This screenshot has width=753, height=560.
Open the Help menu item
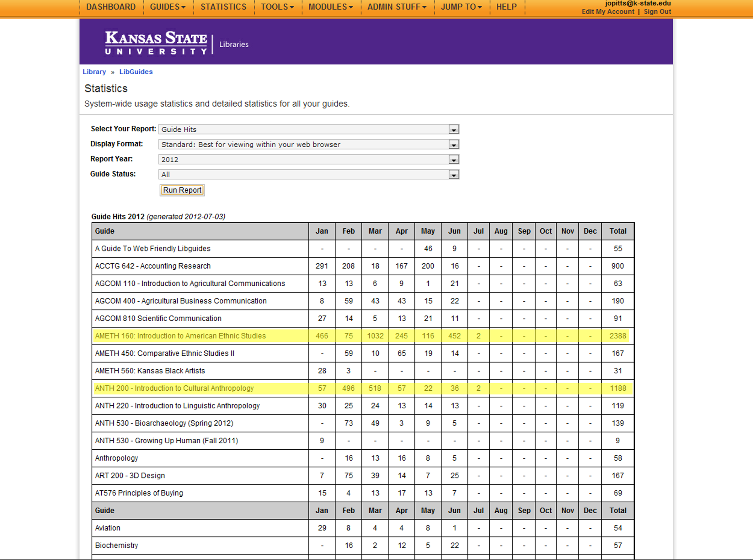pyautogui.click(x=506, y=7)
